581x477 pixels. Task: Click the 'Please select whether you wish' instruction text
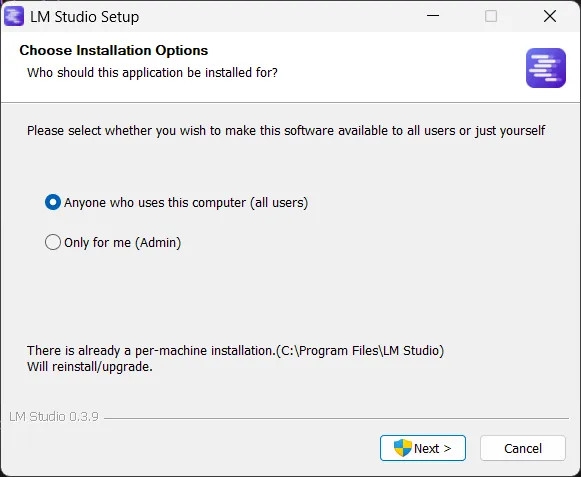click(x=286, y=131)
